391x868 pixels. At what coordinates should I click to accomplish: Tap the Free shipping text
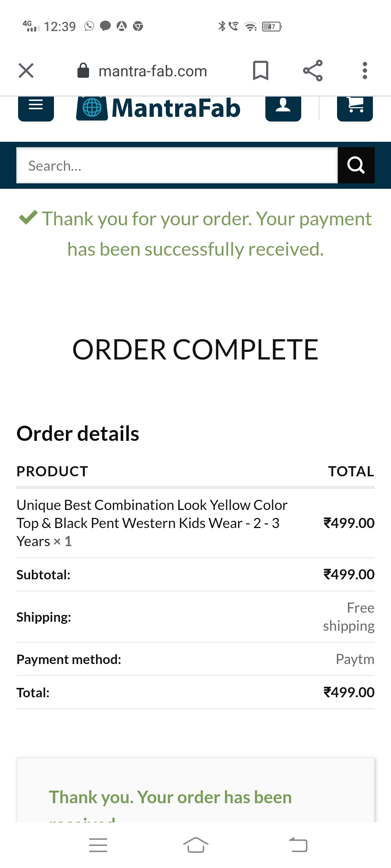(349, 617)
